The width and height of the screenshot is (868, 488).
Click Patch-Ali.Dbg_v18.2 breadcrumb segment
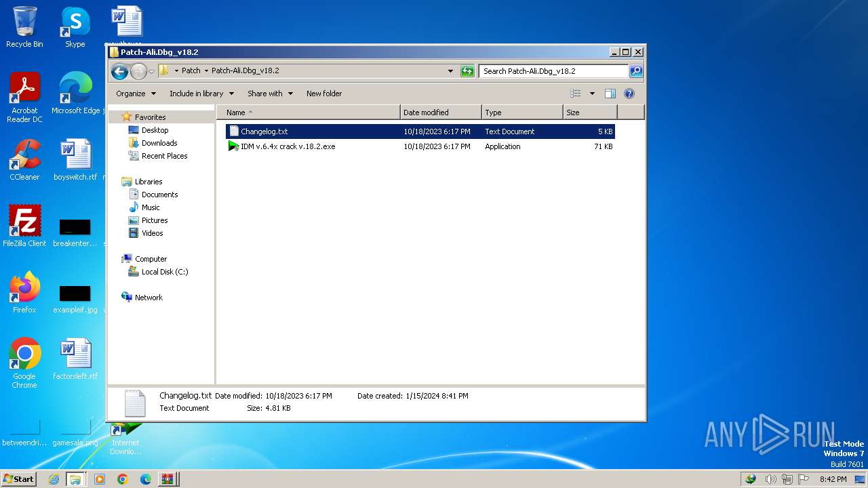coord(245,70)
